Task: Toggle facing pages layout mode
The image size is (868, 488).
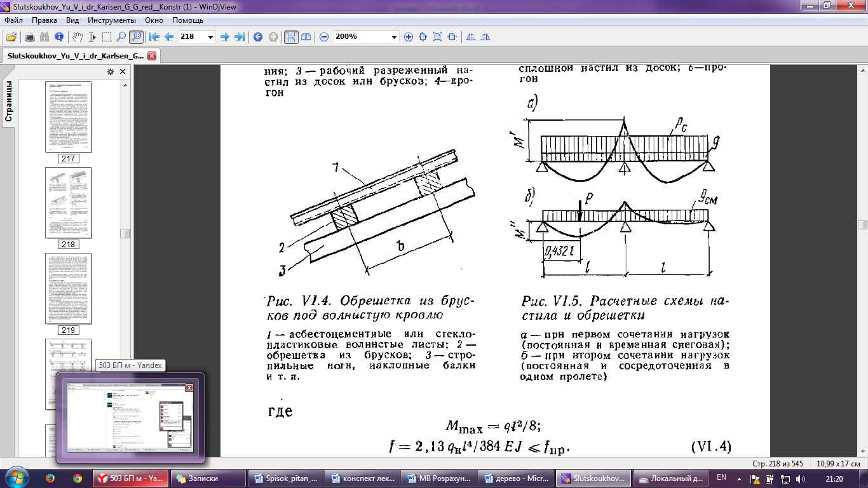Action: coord(306,37)
